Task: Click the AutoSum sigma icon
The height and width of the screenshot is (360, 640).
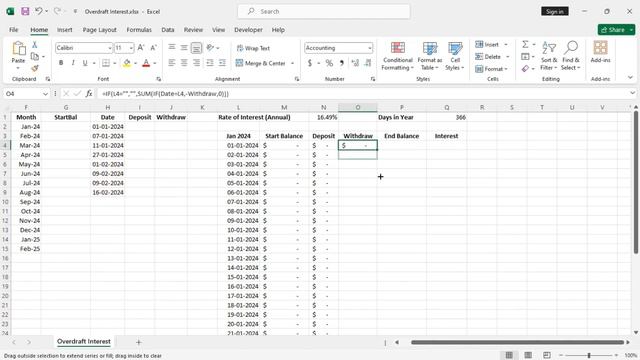Action: click(x=525, y=44)
